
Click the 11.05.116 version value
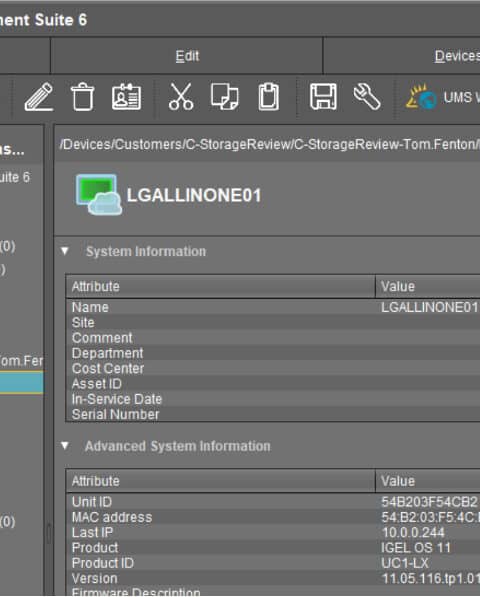pos(431,578)
